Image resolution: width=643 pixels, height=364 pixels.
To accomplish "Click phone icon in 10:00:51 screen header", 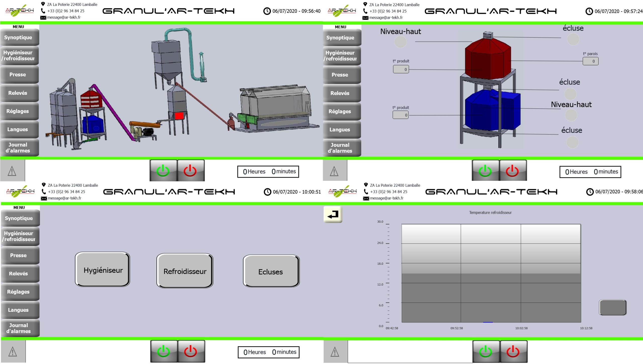I will coord(44,192).
